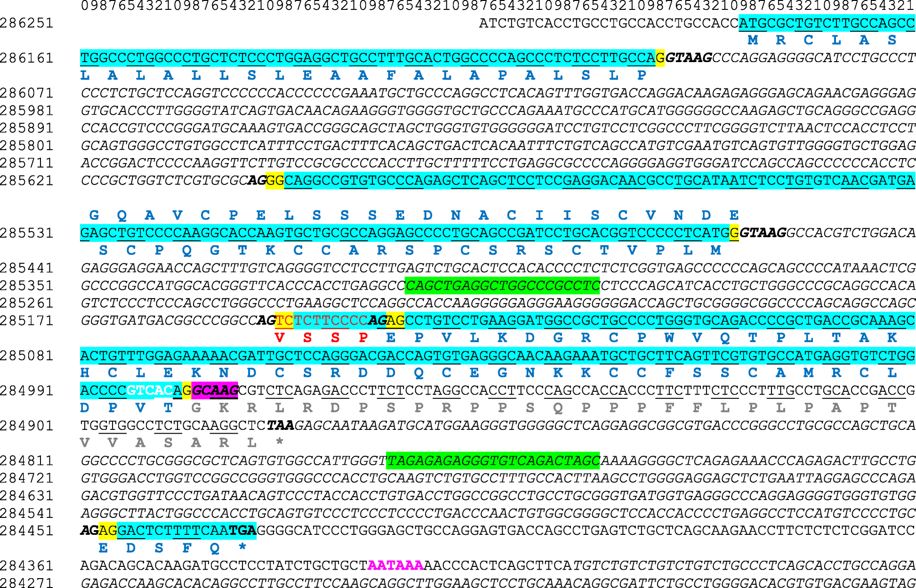Click the column ruler digits at top
The height and width of the screenshot is (588, 916).
coord(498,6)
